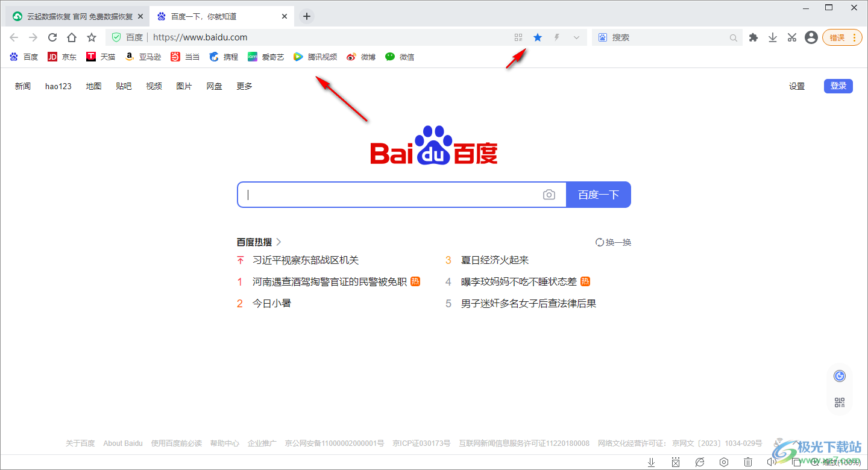This screenshot has height=470, width=868.
Task: Toggle the flash boost lightning icon
Action: tap(556, 37)
